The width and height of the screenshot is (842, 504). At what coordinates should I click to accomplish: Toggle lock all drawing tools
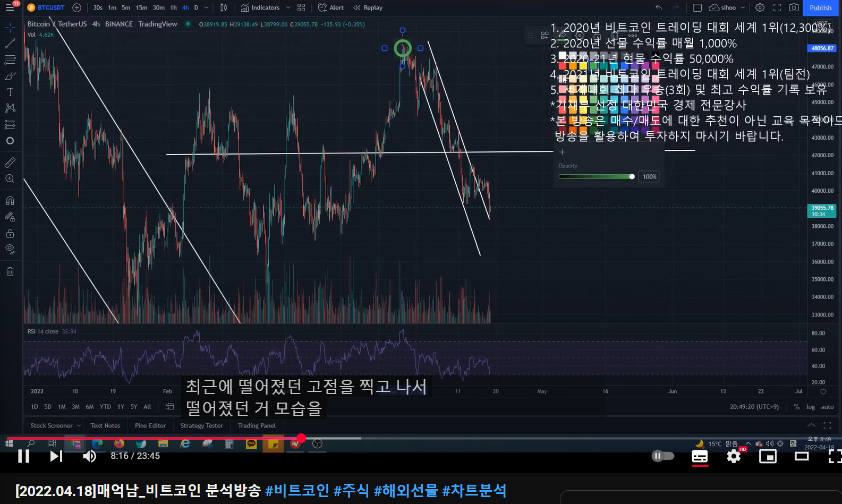(10, 233)
